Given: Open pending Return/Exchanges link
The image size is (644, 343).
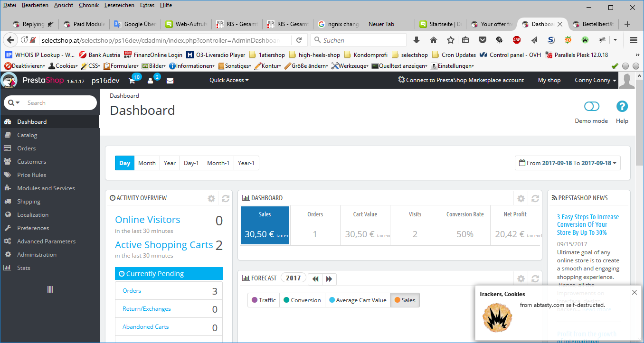Looking at the screenshot, I should coord(147,309).
